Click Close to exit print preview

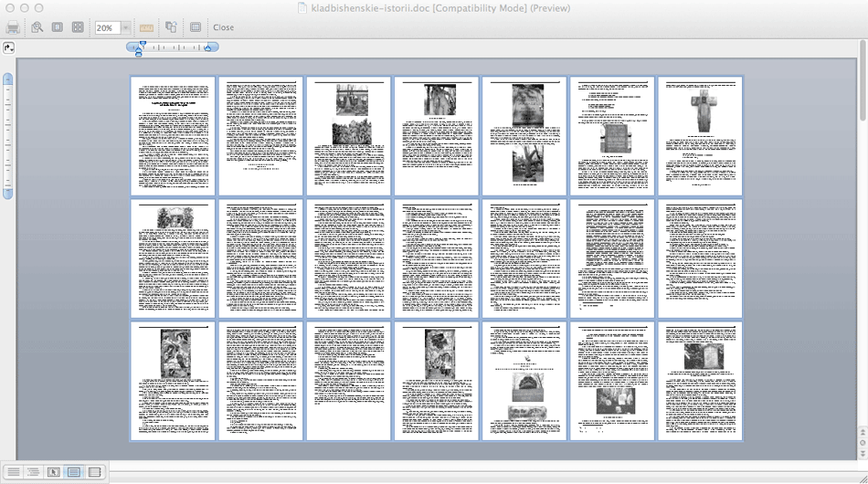(x=223, y=27)
